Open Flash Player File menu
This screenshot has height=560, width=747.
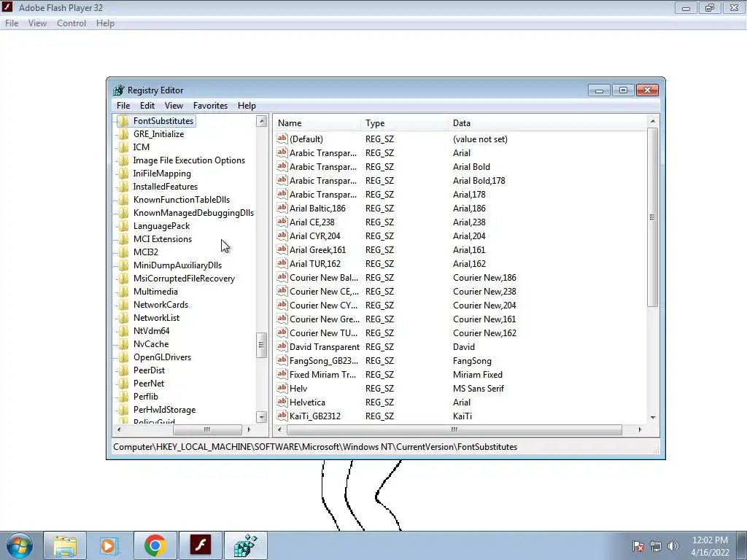coord(12,23)
